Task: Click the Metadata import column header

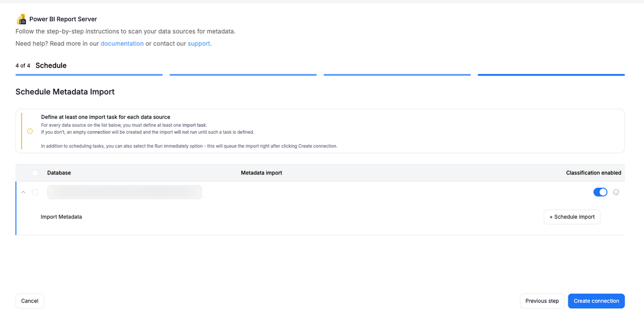Action: (262, 173)
